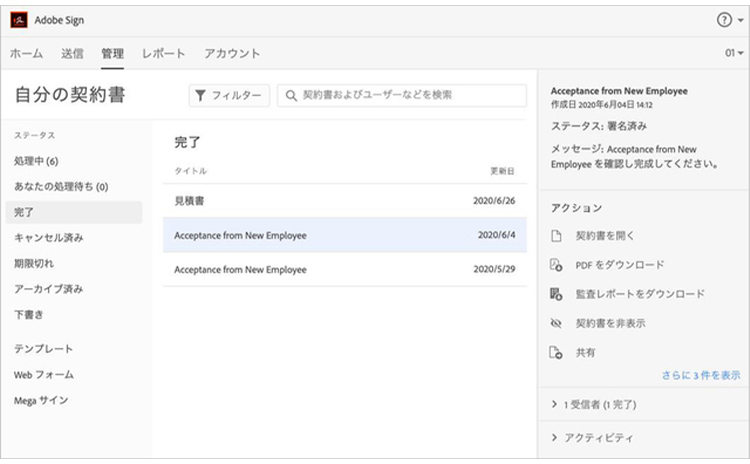
Task: Click the PDF をダウンロード icon
Action: point(556,265)
